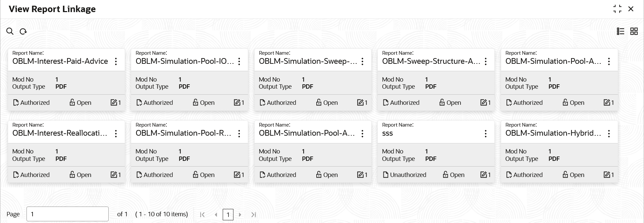Collapse the View Report Linkage window
Image resolution: width=644 pixels, height=223 pixels.
[617, 9]
